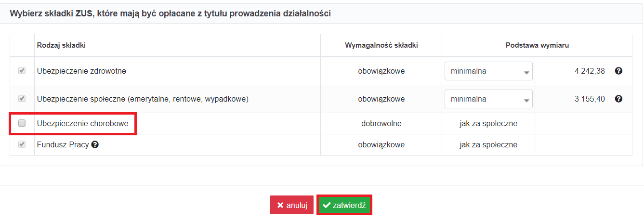Open minimalna dropdown for zdrowotne row
This screenshot has height=221, width=644.
(488, 71)
